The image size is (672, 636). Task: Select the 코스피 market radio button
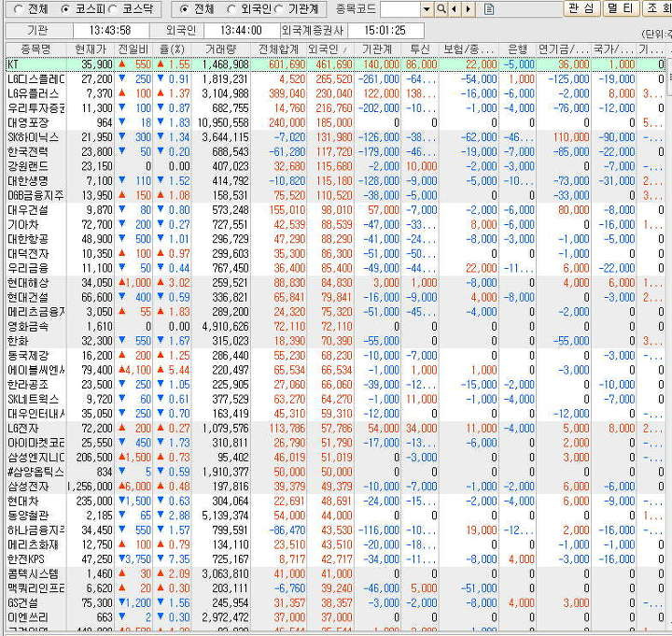pos(65,9)
